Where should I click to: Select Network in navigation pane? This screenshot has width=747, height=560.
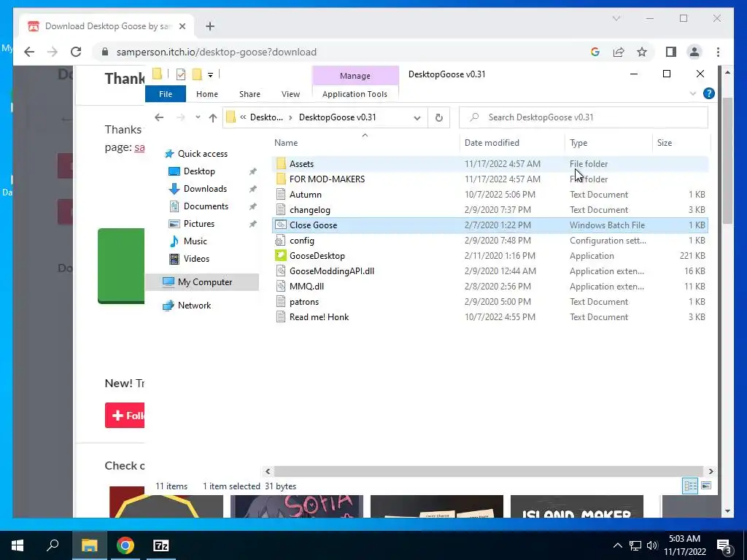tap(194, 306)
